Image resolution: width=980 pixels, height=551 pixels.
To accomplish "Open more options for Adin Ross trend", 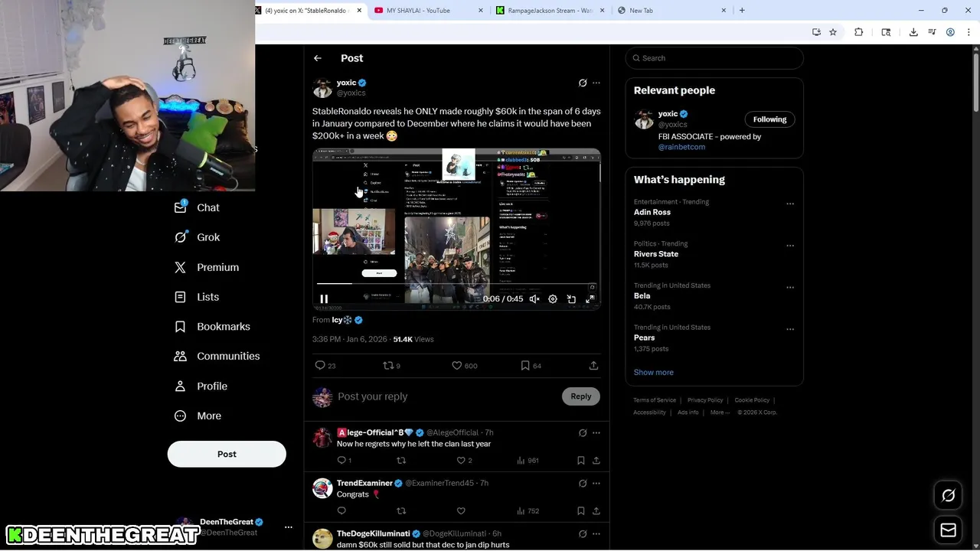I will point(790,204).
